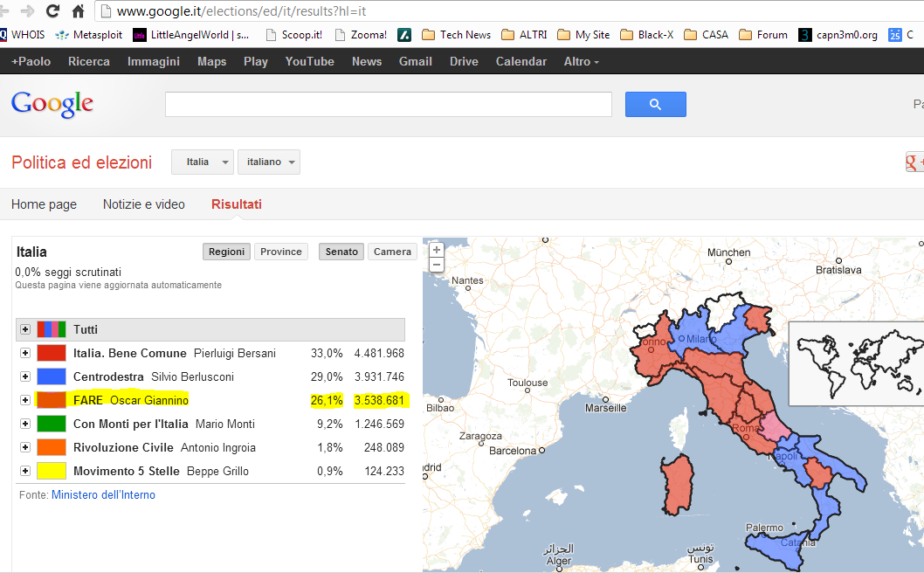Click the FARE vote count 3.538.681
Viewport: 924px width, 573px height.
pos(379,400)
